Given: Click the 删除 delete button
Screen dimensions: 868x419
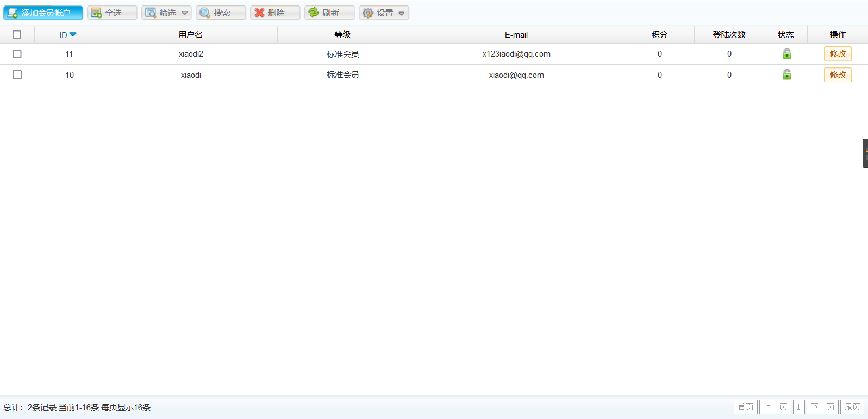Looking at the screenshot, I should [275, 13].
